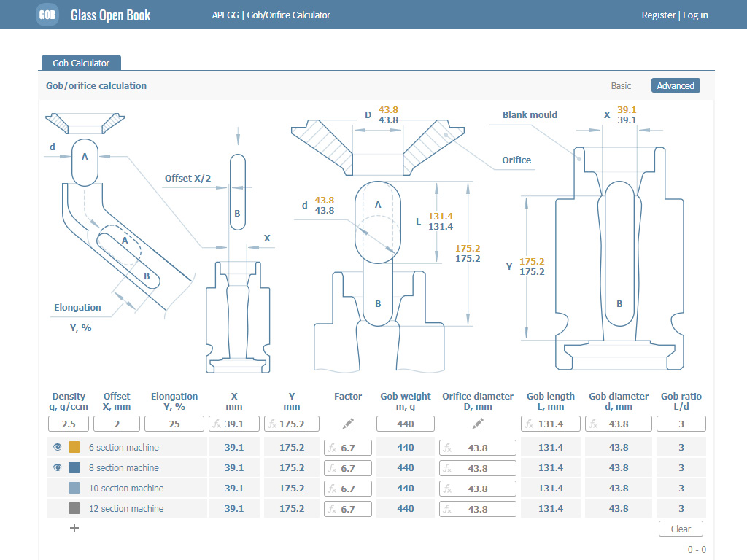747x560 pixels.
Task: Click the Orifice diameter pencil edit icon
Action: point(478,424)
